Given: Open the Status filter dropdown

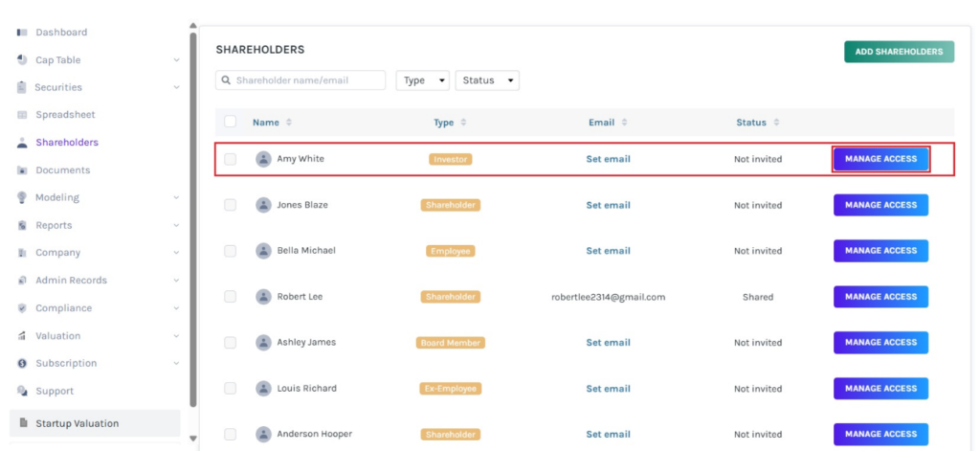Looking at the screenshot, I should tap(487, 80).
